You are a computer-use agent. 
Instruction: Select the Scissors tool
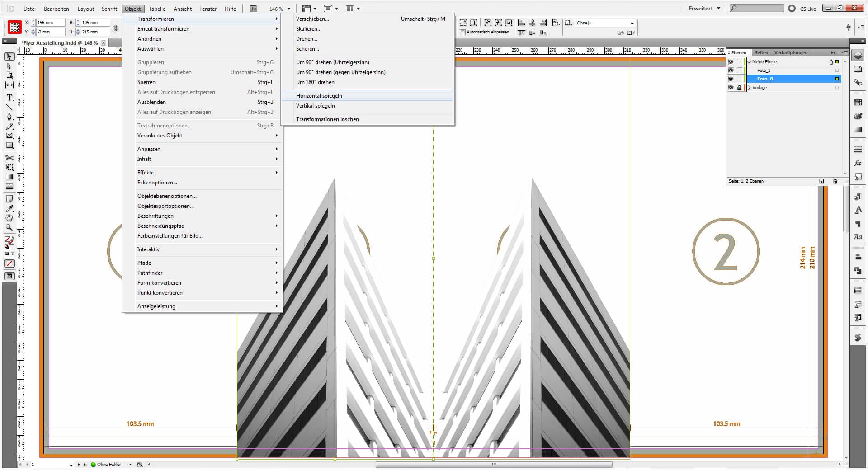[x=9, y=158]
